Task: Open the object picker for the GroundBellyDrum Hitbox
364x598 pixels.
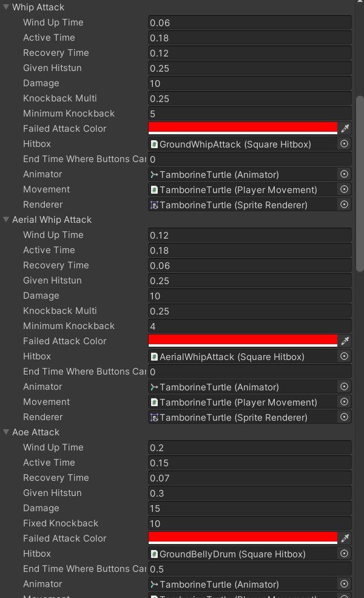Action: coord(344,553)
